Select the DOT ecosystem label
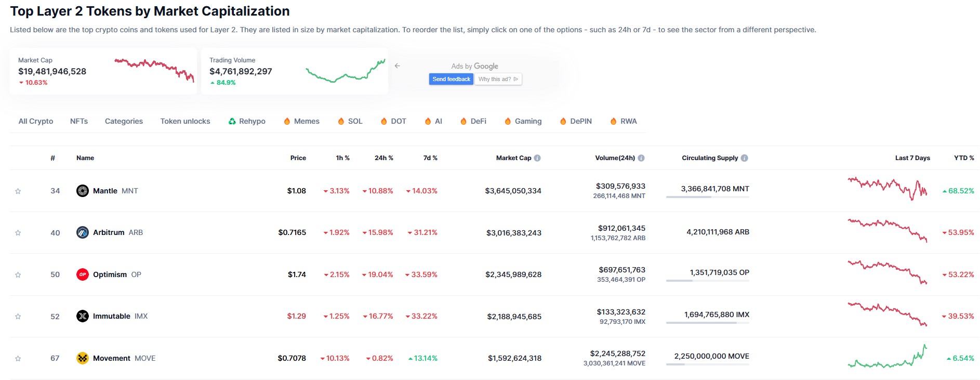 click(x=399, y=121)
